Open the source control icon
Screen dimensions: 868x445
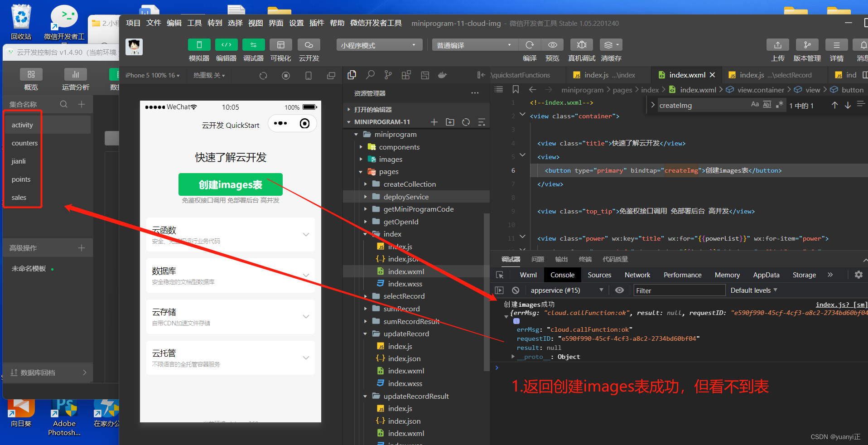point(388,75)
